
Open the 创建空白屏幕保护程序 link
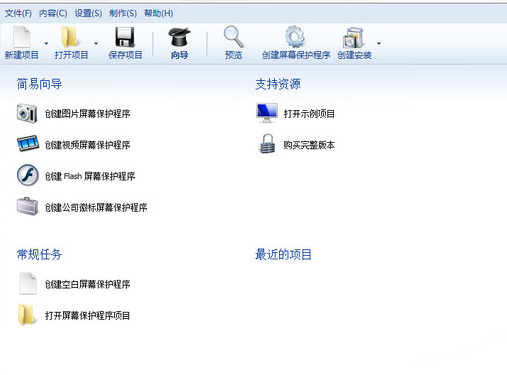(x=88, y=284)
